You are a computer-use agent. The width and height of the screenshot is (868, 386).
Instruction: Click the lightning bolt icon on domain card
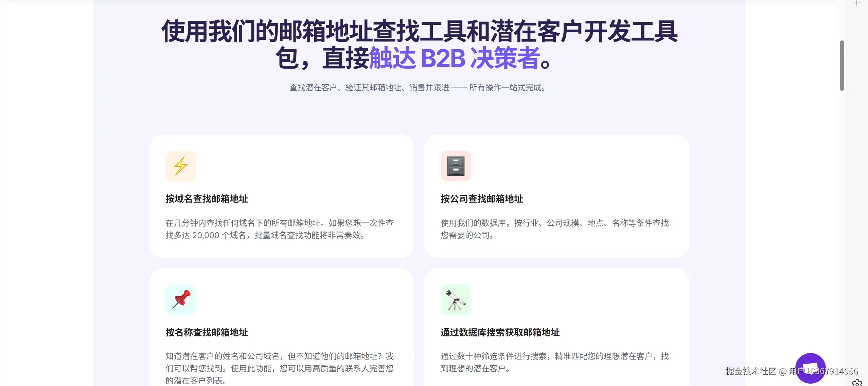point(180,166)
